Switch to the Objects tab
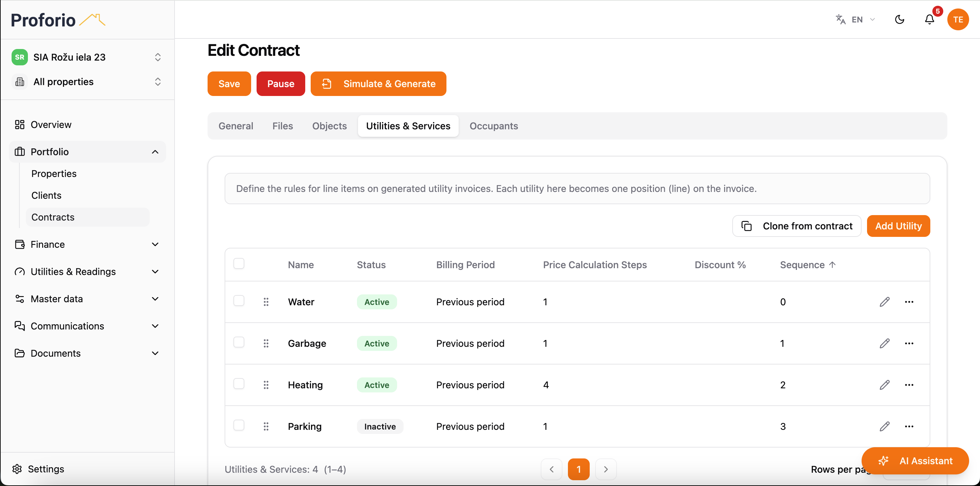The image size is (980, 486). (329, 126)
